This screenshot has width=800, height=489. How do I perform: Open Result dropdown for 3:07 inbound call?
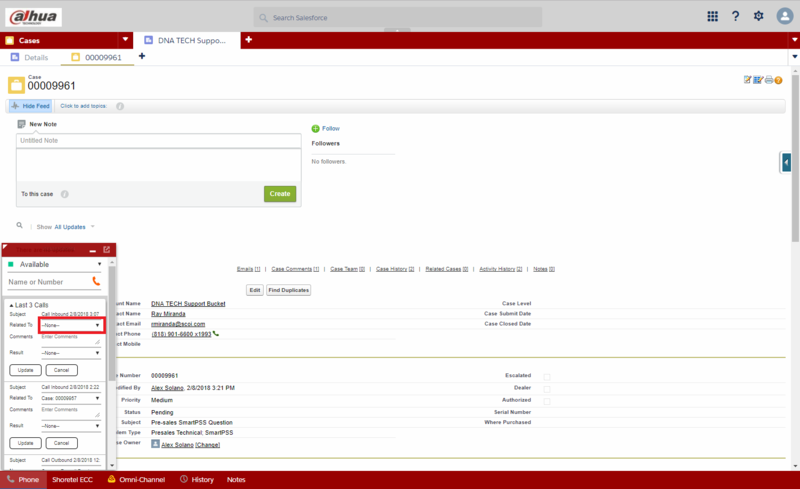pyautogui.click(x=71, y=353)
